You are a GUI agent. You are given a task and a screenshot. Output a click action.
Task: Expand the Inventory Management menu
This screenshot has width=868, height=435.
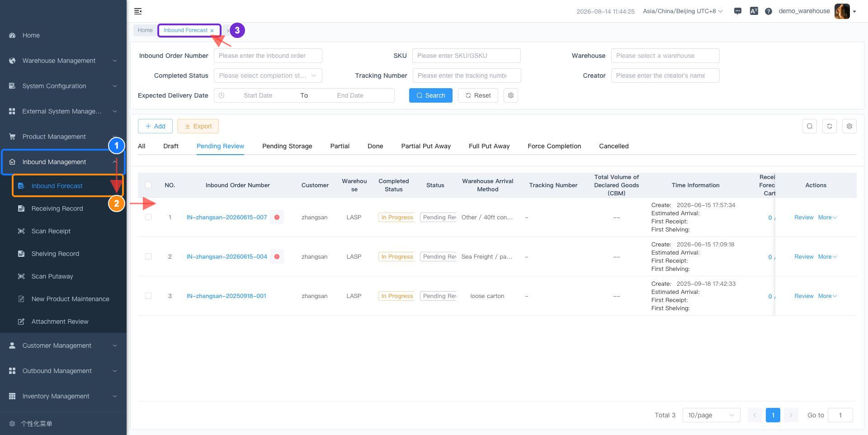(63, 396)
